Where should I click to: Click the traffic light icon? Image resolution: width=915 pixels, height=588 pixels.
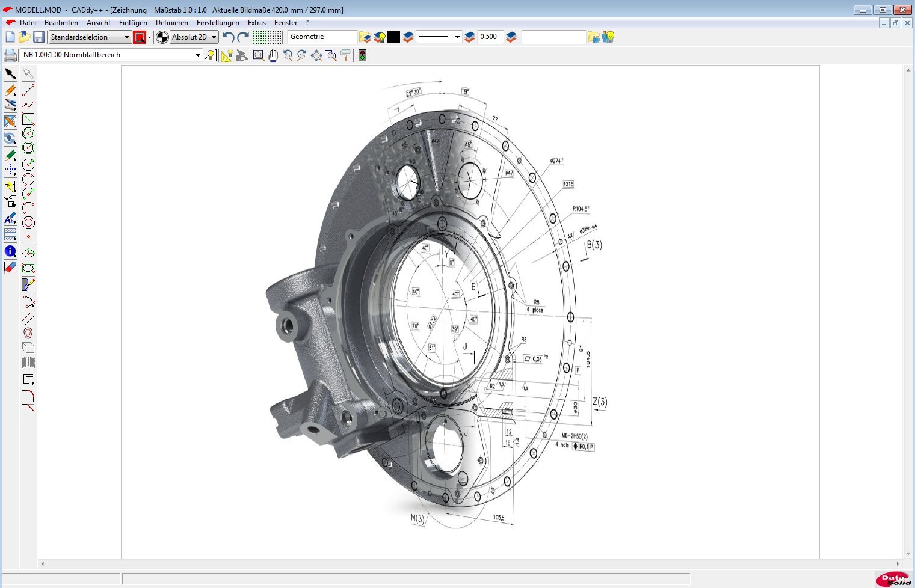click(x=362, y=55)
